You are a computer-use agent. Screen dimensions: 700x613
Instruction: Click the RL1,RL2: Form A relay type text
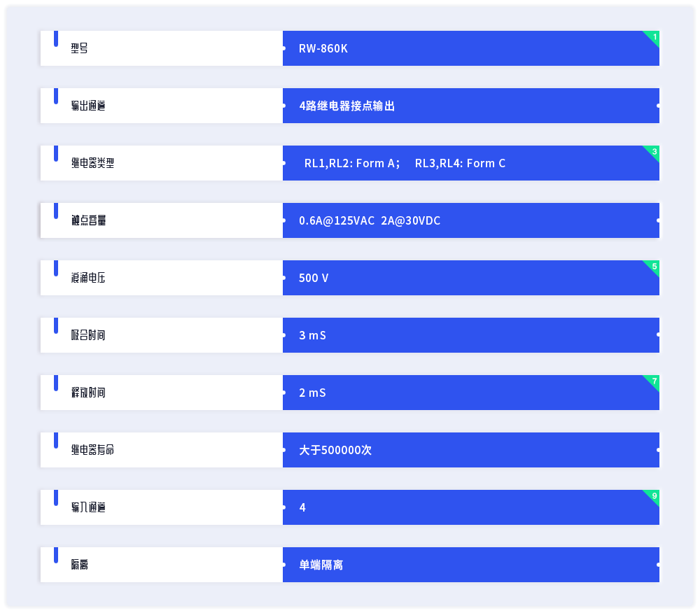click(x=352, y=163)
